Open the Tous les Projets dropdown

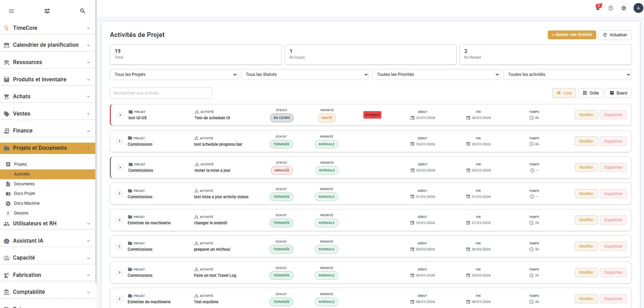174,75
